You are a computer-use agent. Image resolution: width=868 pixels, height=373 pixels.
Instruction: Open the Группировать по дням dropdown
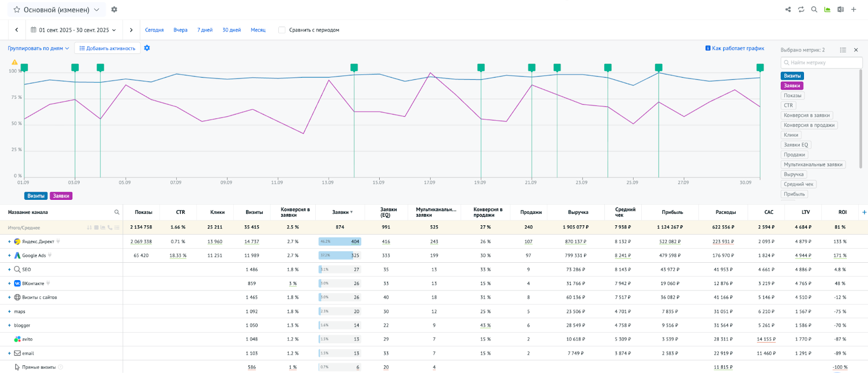(x=39, y=48)
